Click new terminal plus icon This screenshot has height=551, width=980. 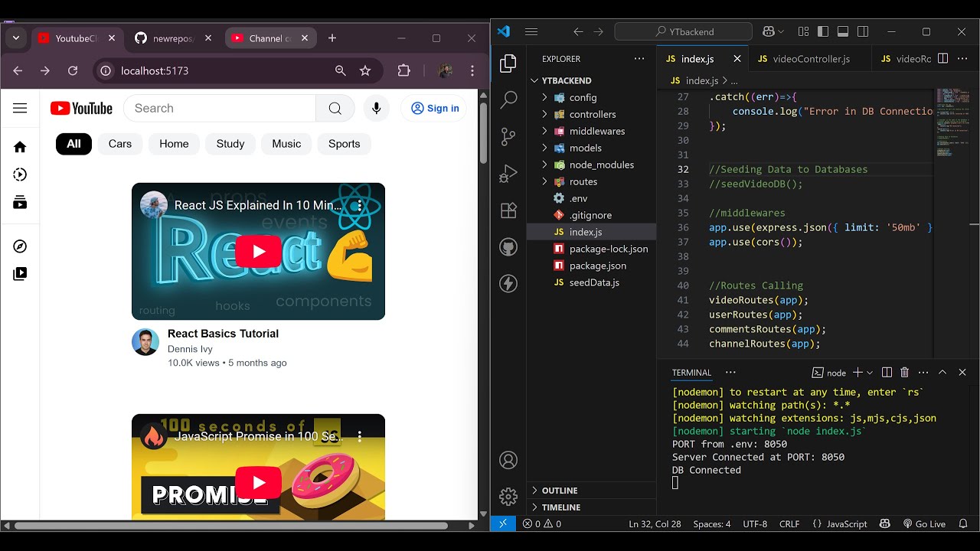857,373
